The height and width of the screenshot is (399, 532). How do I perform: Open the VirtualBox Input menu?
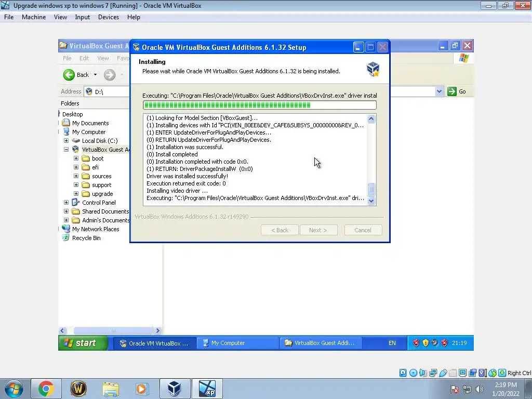(83, 17)
